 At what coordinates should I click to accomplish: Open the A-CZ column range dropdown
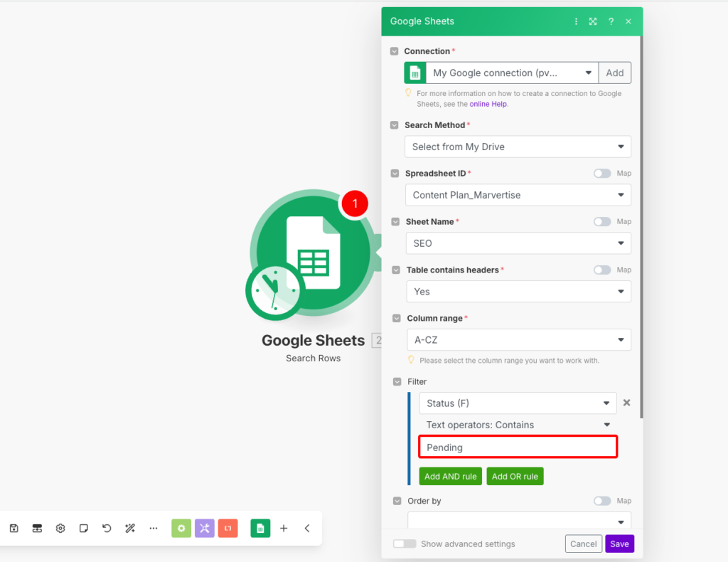(519, 340)
